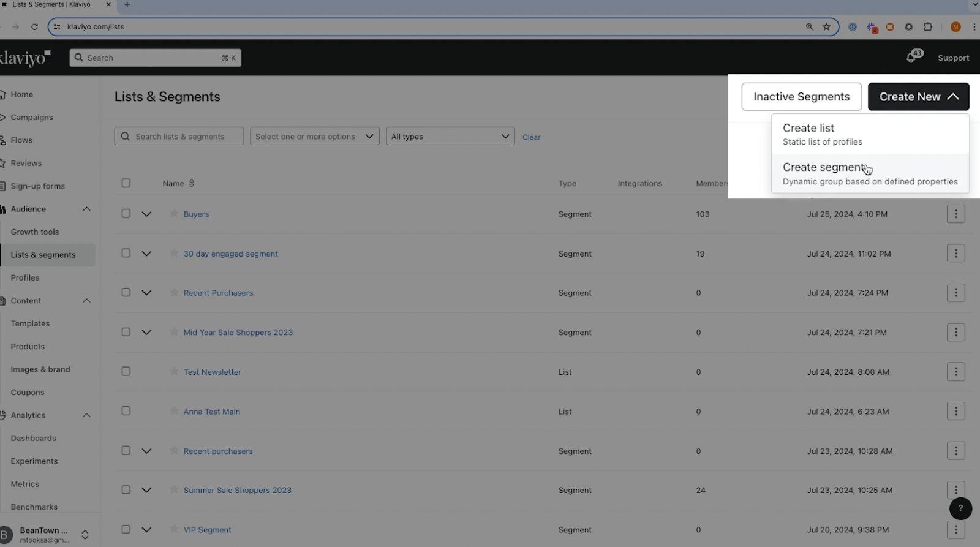
Task: Open more options for Mid Year Sale Shoppers
Action: pos(956,332)
